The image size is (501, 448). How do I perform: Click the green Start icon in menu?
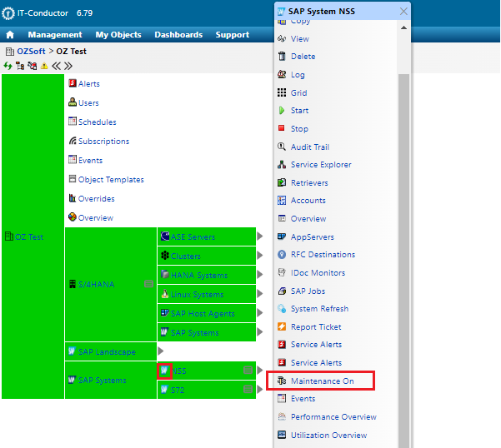point(282,110)
